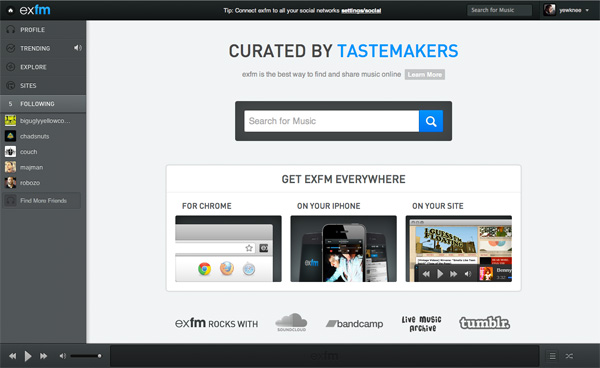Open couch user avatar
600x368 pixels.
click(10, 151)
